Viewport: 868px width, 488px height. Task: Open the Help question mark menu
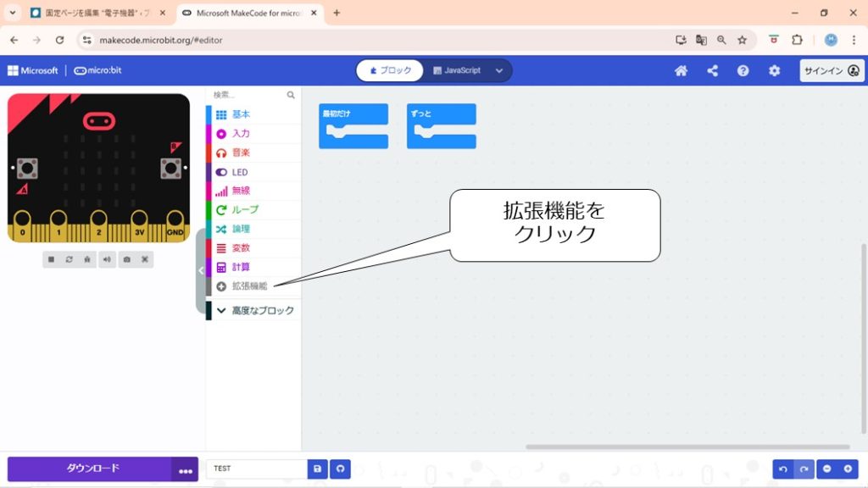coord(743,71)
